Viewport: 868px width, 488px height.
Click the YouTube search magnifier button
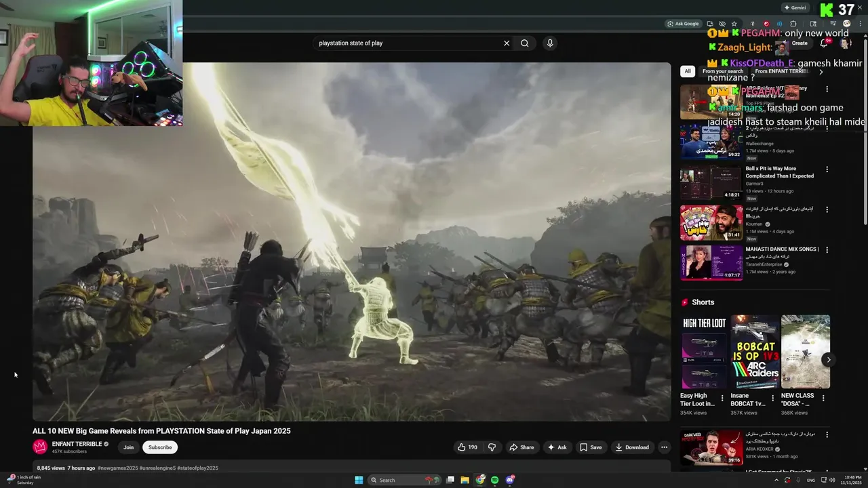coord(525,43)
